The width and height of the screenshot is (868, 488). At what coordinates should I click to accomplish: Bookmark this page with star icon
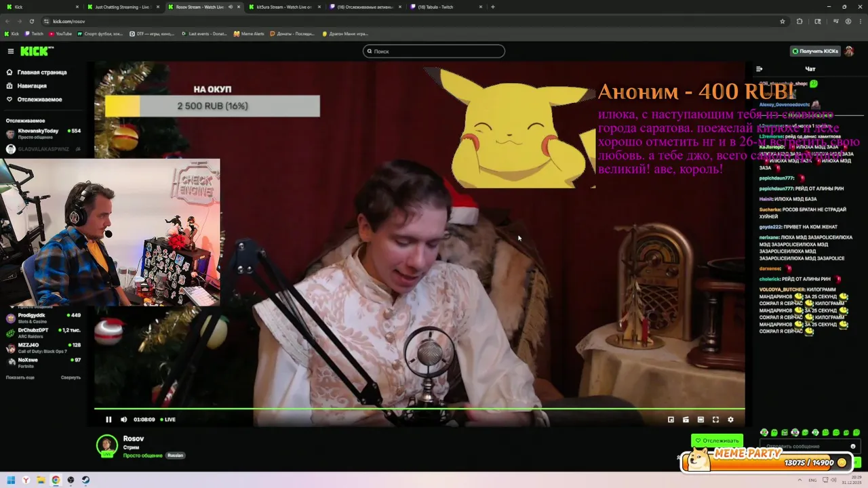tap(783, 21)
